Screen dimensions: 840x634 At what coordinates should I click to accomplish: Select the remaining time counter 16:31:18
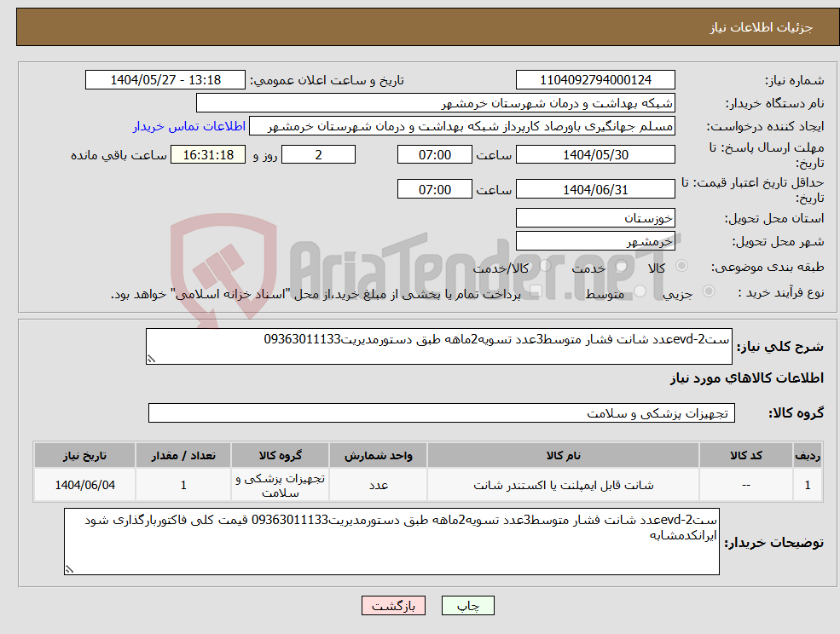[208, 154]
